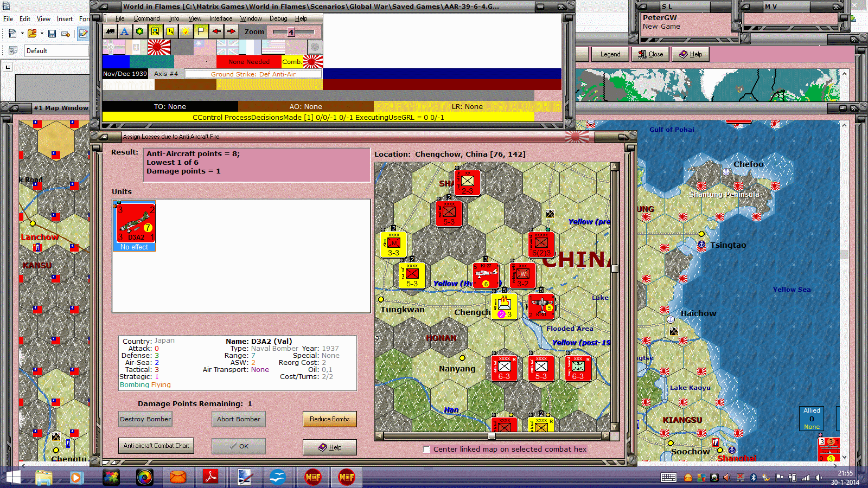The image size is (868, 488).
Task: Click the email document icon in background editor
Action: 66,34
